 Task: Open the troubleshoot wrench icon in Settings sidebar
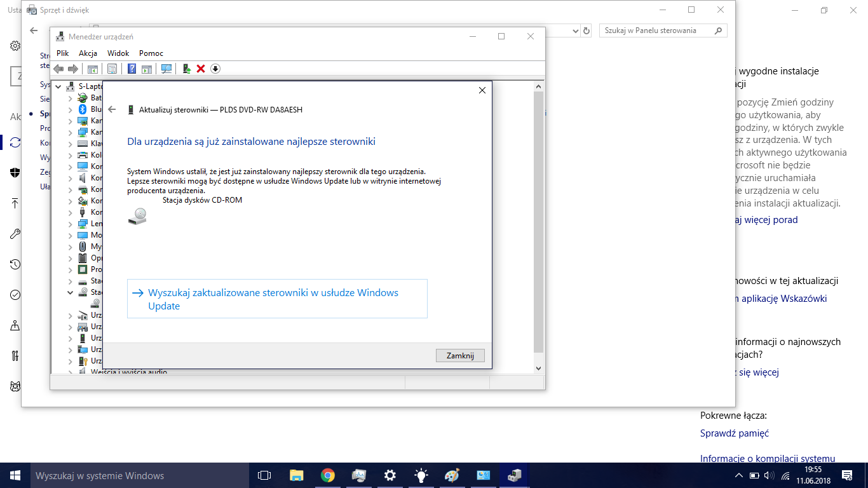15,234
